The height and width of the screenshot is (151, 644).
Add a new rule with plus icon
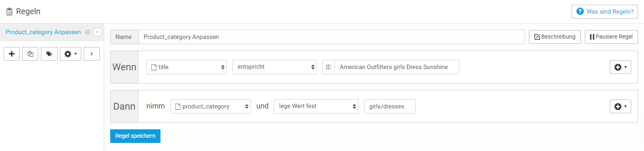tap(12, 54)
